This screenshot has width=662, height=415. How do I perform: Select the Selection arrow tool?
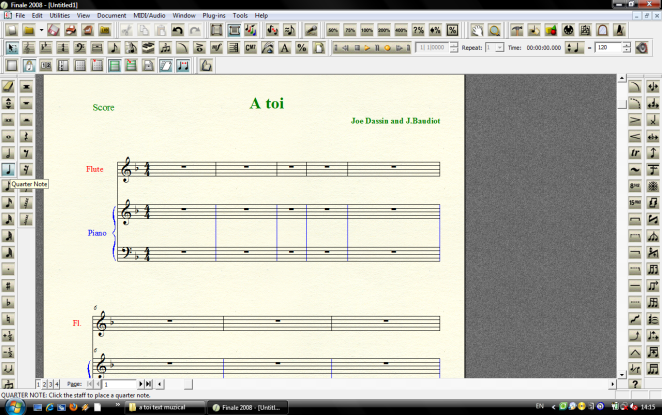(x=12, y=48)
